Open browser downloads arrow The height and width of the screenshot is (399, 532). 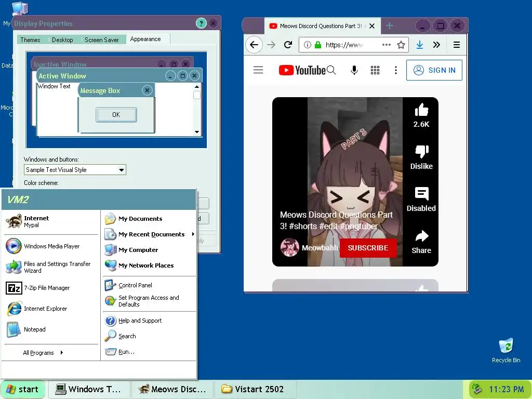420,45
